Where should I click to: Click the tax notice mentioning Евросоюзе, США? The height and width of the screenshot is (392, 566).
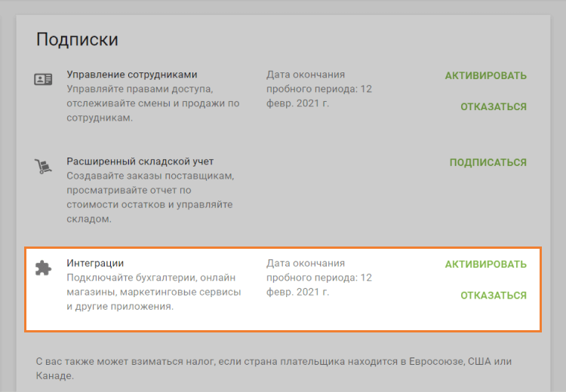[274, 368]
